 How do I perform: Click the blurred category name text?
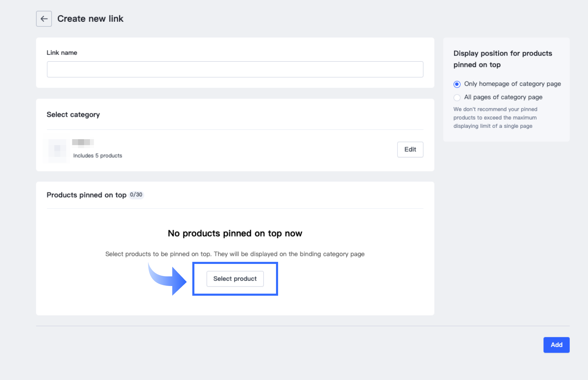click(83, 142)
